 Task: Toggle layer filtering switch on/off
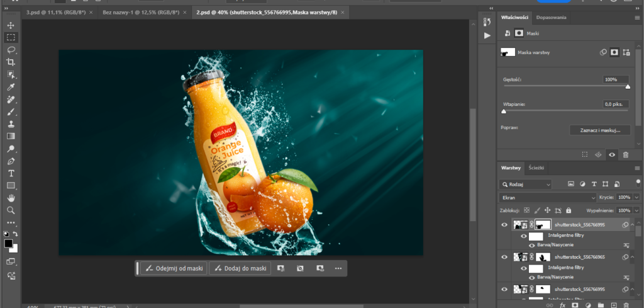[x=638, y=183]
